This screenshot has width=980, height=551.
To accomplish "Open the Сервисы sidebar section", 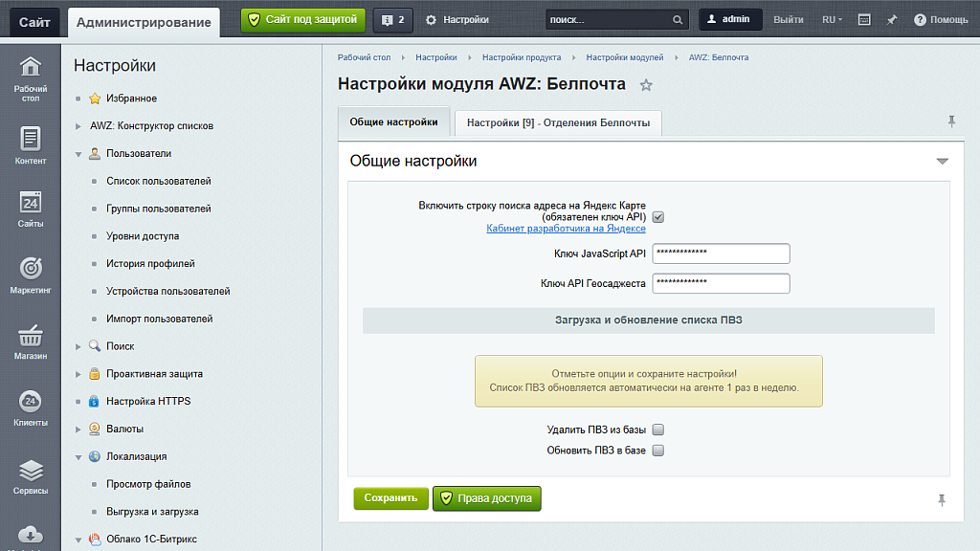I will coord(30,476).
